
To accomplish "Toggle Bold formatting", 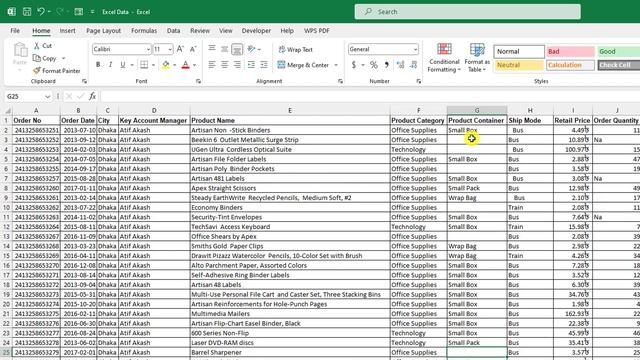I will [x=98, y=65].
